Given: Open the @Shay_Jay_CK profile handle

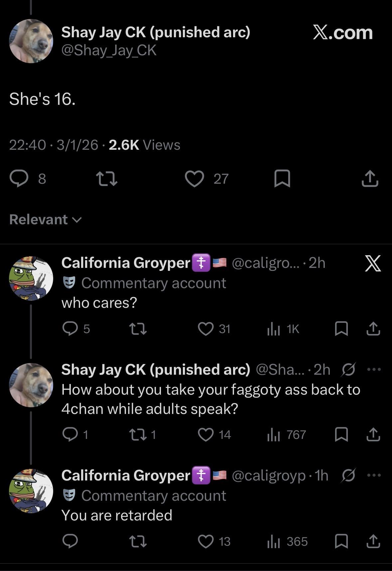Looking at the screenshot, I should (x=109, y=50).
